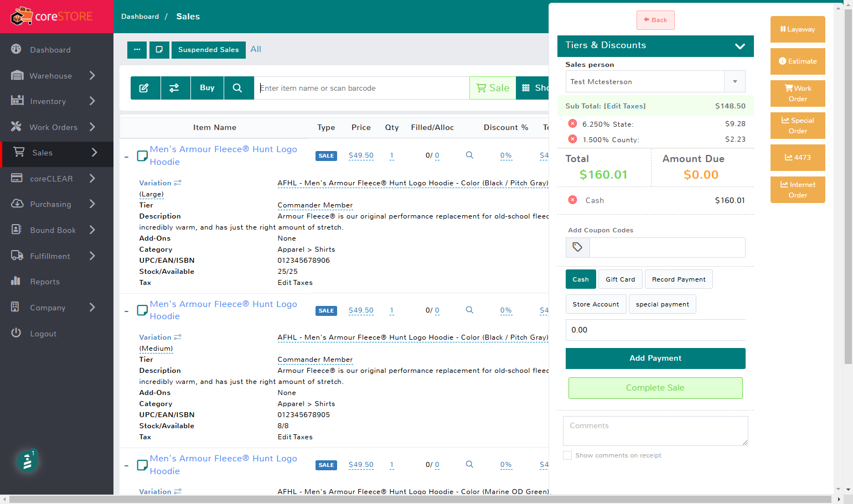Click the Edit Taxes link in Sub Total
Image resolution: width=853 pixels, height=504 pixels.
tap(625, 106)
